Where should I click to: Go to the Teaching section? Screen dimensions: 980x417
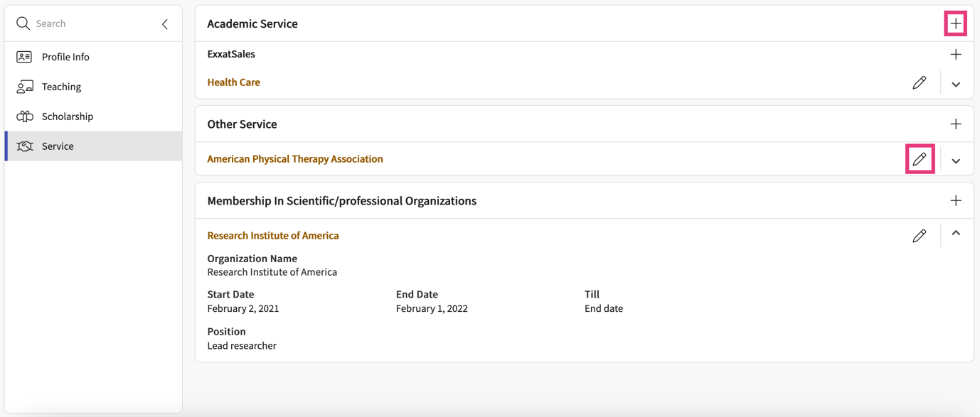(x=61, y=87)
